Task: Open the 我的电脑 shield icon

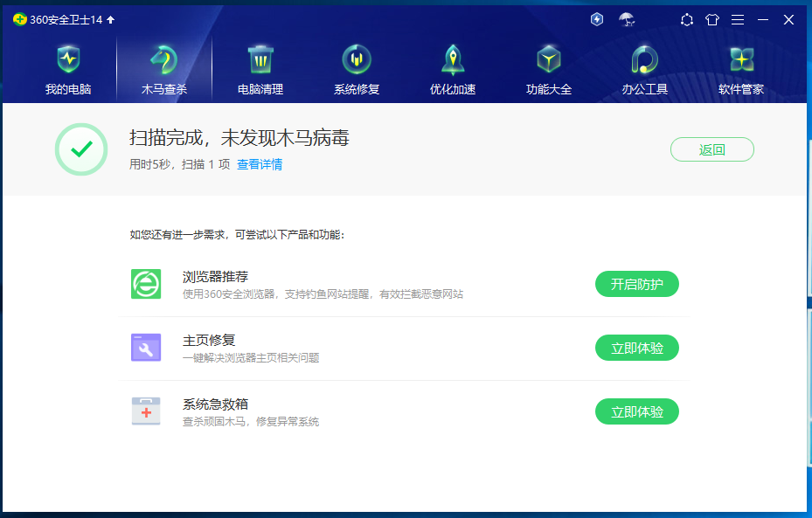Action: [x=68, y=59]
